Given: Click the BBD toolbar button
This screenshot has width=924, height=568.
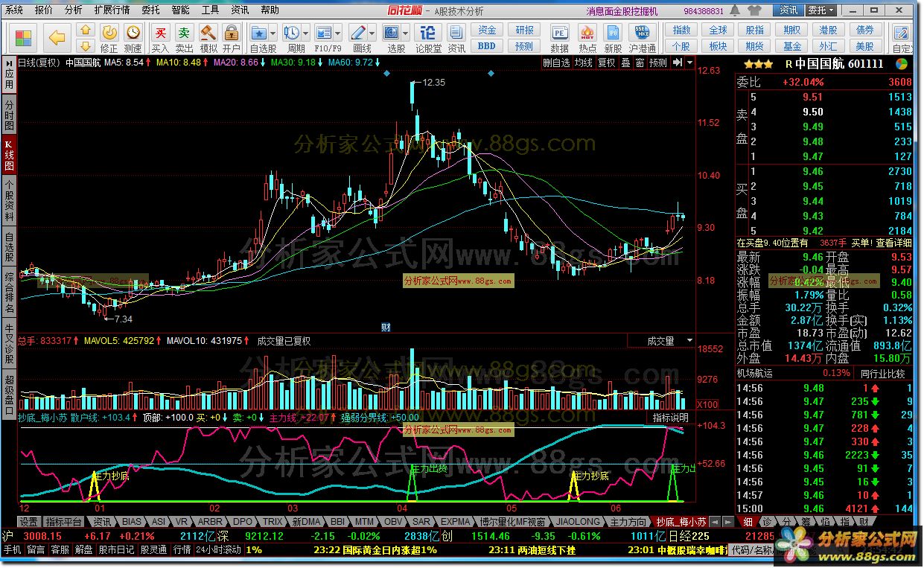Looking at the screenshot, I should 487,46.
